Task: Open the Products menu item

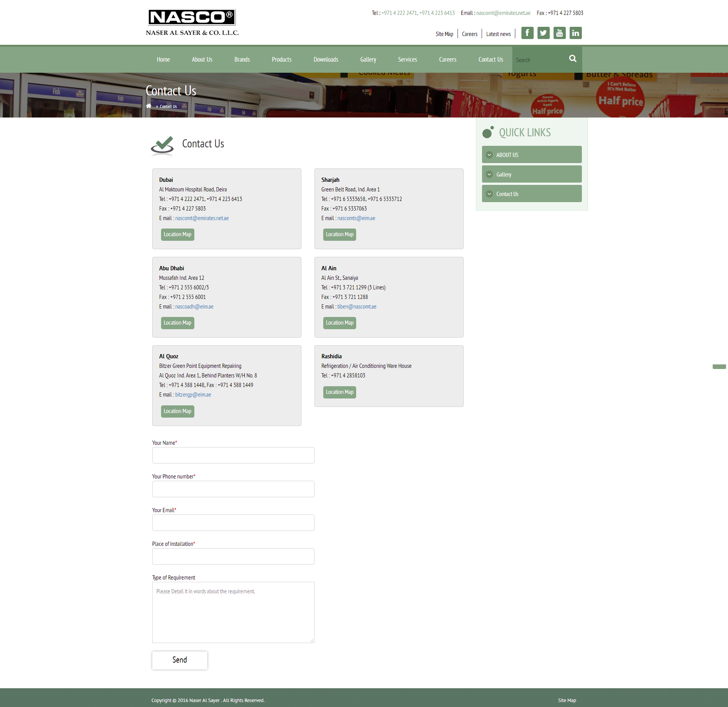Action: [x=282, y=59]
